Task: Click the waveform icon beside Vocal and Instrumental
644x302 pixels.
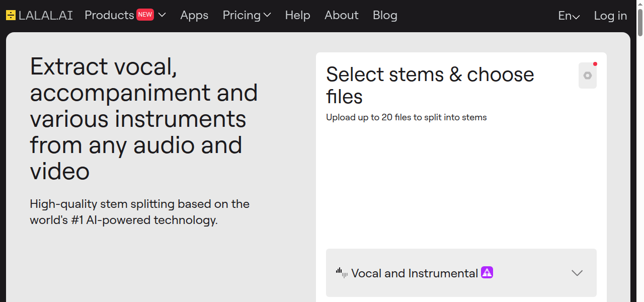Action: (342, 273)
